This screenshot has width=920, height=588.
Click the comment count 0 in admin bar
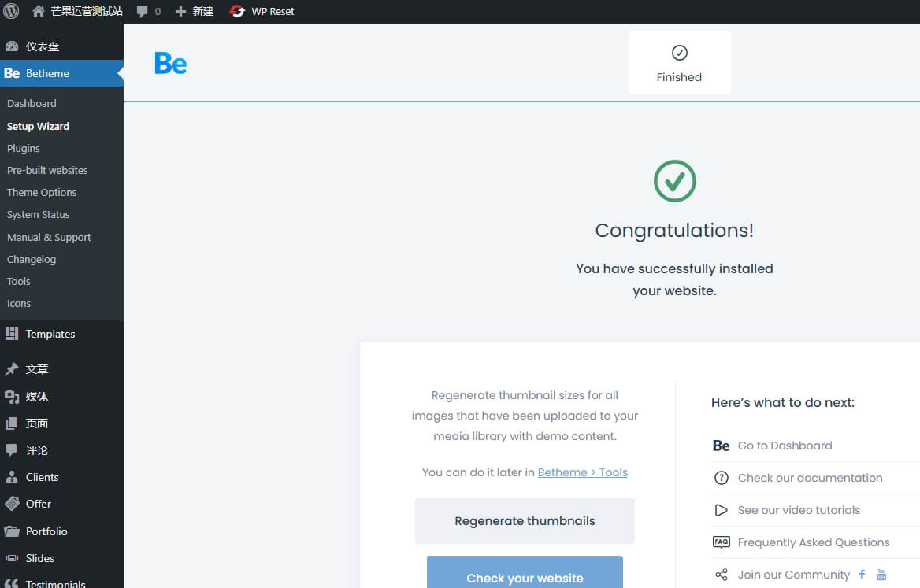coord(158,11)
